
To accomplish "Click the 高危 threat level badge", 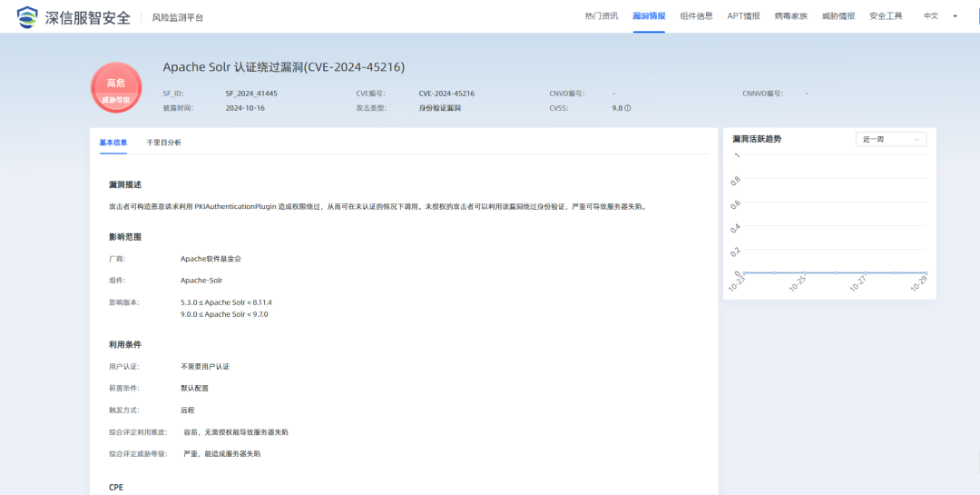I will pyautogui.click(x=116, y=87).
